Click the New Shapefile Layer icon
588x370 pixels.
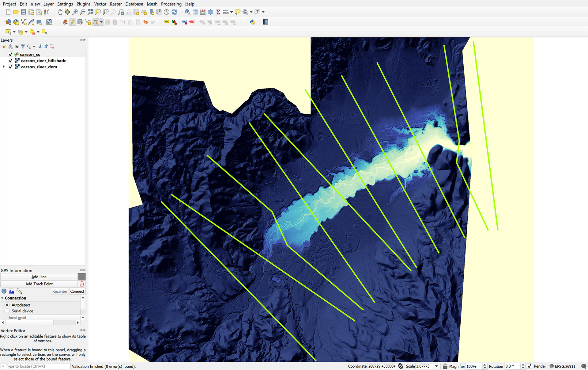point(24,22)
